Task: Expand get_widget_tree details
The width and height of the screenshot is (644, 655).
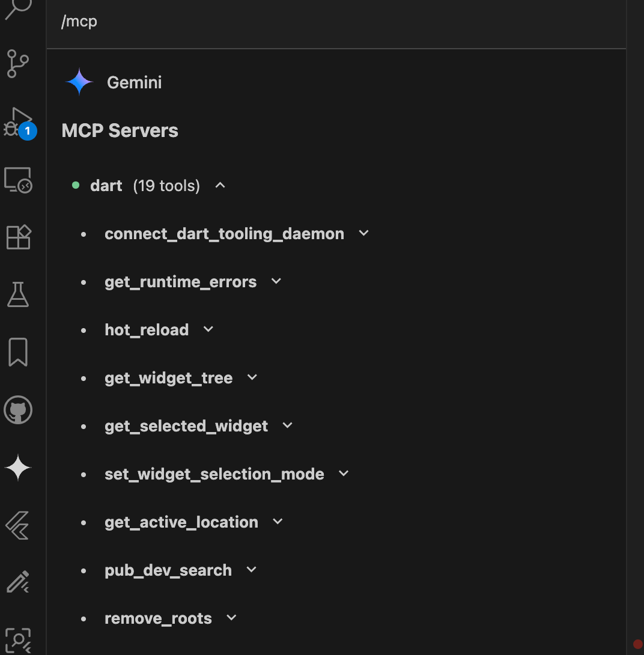Action: [252, 377]
